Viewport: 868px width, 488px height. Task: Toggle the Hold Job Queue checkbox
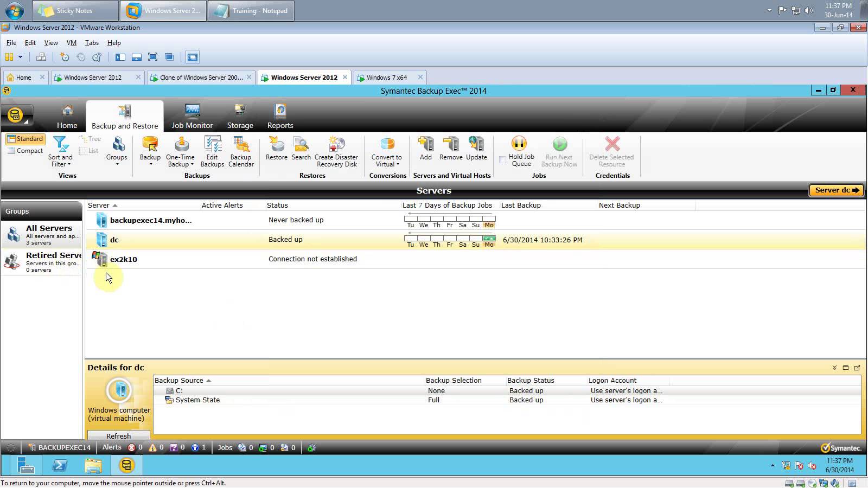502,160
